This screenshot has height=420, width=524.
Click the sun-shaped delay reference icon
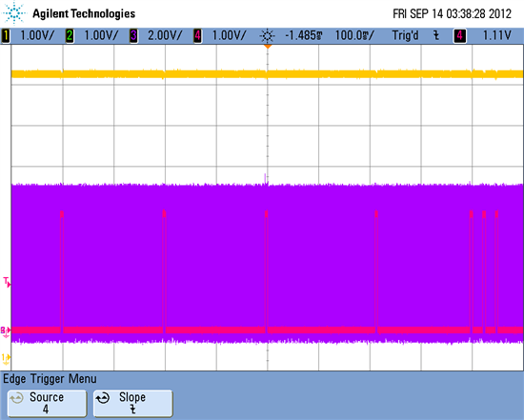pos(268,36)
